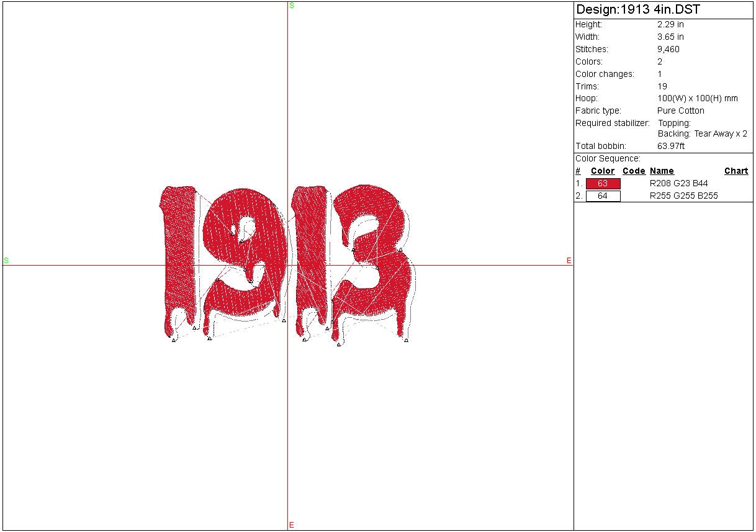Click the Pure Cotton fabric type value

coord(680,111)
